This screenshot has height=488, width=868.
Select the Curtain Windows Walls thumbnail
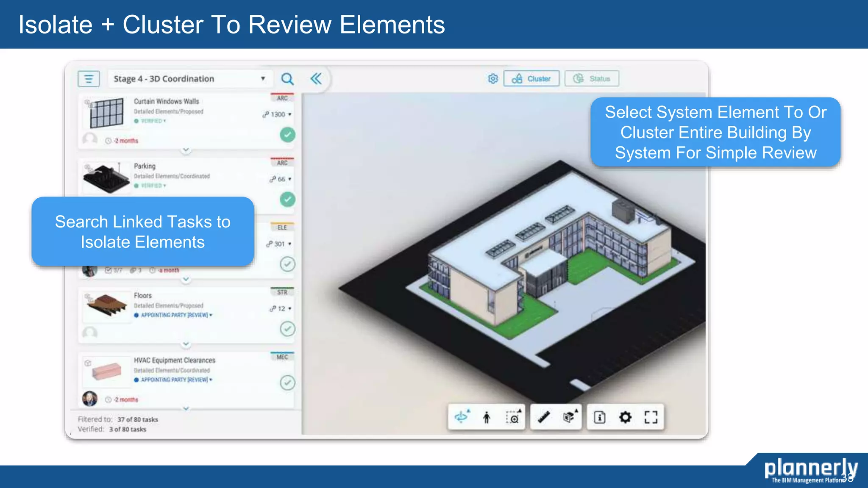[x=106, y=113]
